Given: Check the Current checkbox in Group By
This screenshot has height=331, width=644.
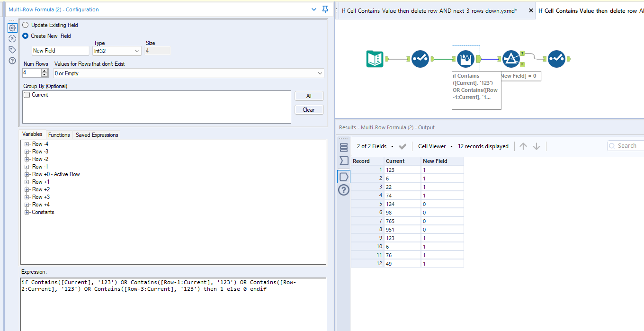Looking at the screenshot, I should (x=27, y=95).
